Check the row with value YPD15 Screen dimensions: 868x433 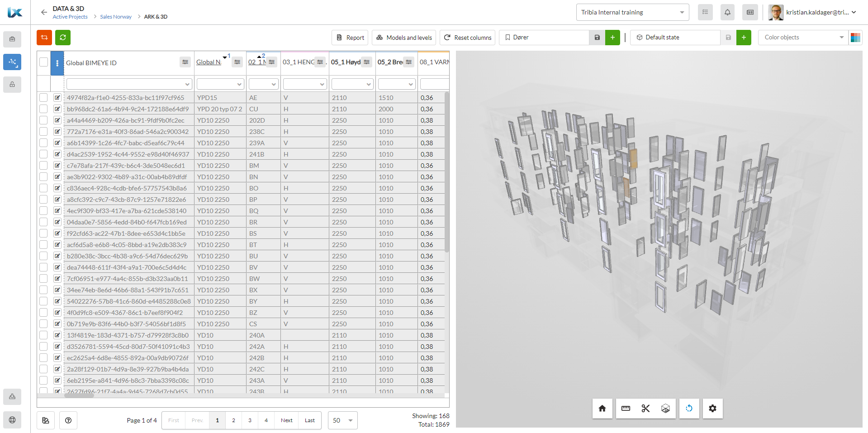coord(43,98)
